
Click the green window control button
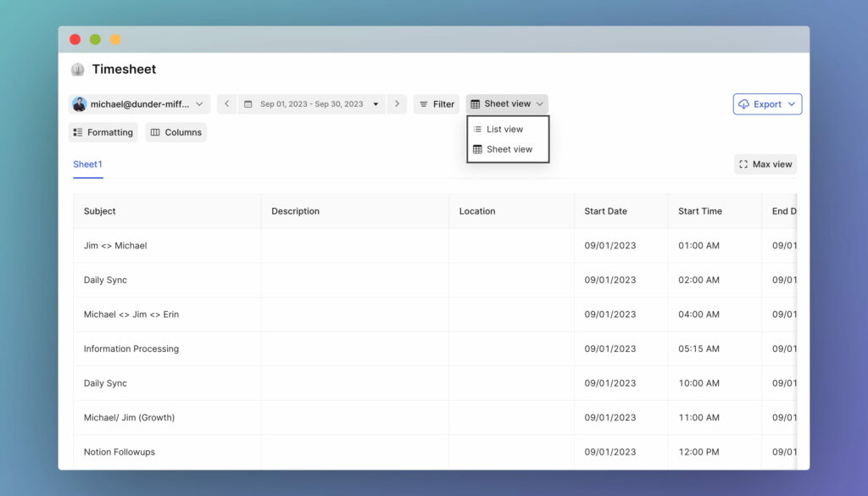[95, 39]
